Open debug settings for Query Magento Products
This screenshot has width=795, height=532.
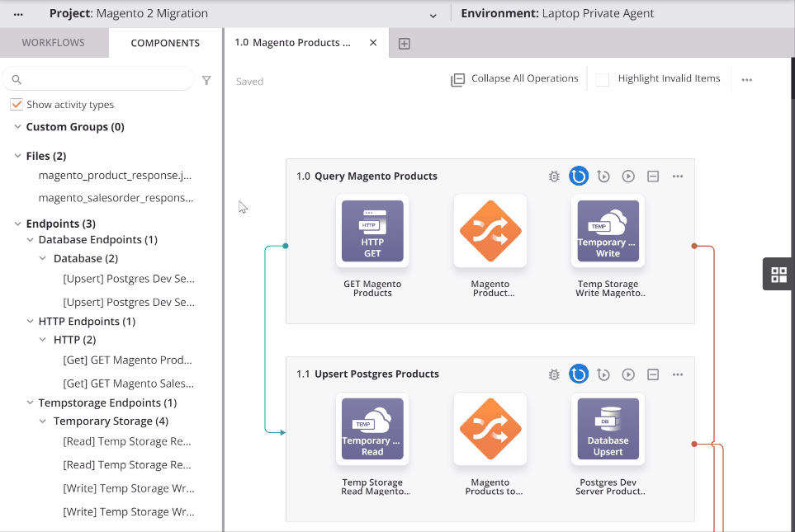[x=554, y=177]
